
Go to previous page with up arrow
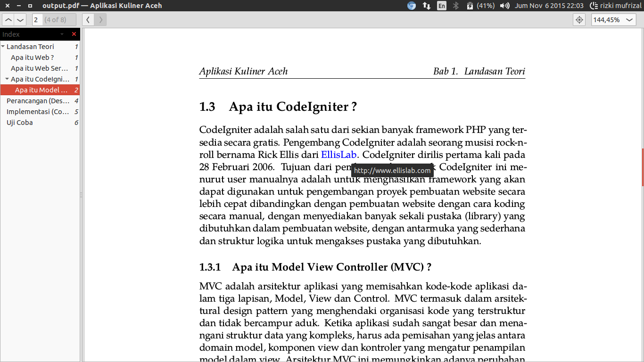(8, 20)
